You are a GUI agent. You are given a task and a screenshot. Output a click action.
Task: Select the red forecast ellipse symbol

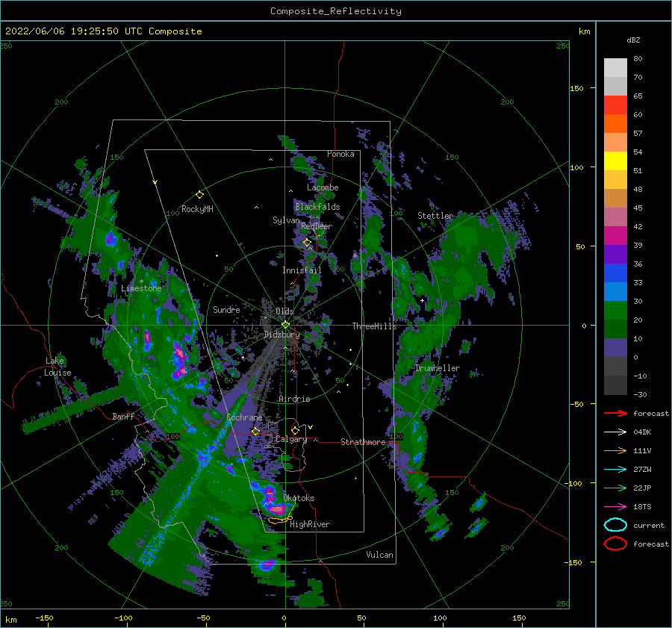pyautogui.click(x=615, y=544)
